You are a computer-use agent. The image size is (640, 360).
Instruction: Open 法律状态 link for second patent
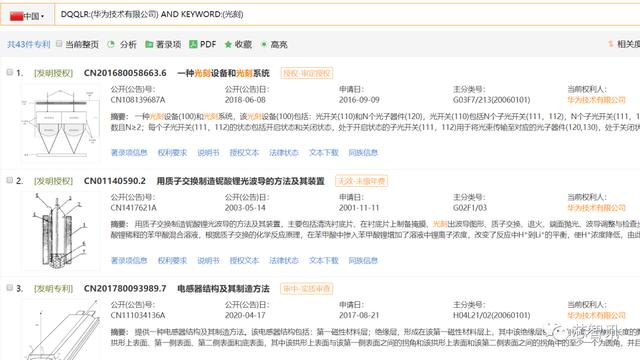(284, 260)
